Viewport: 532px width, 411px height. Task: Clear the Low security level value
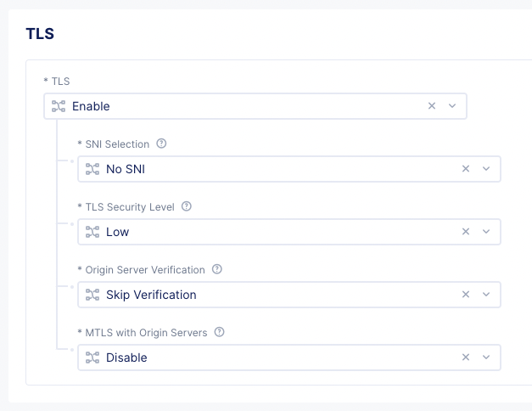[466, 232]
